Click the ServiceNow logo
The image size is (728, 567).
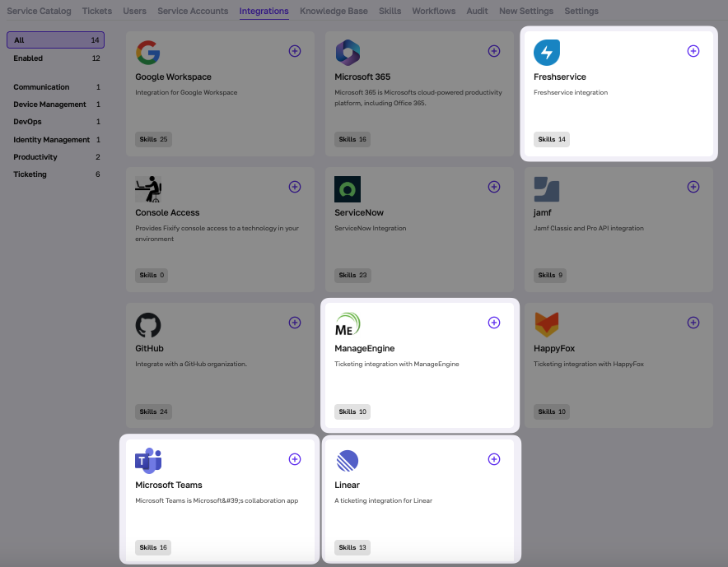click(348, 188)
